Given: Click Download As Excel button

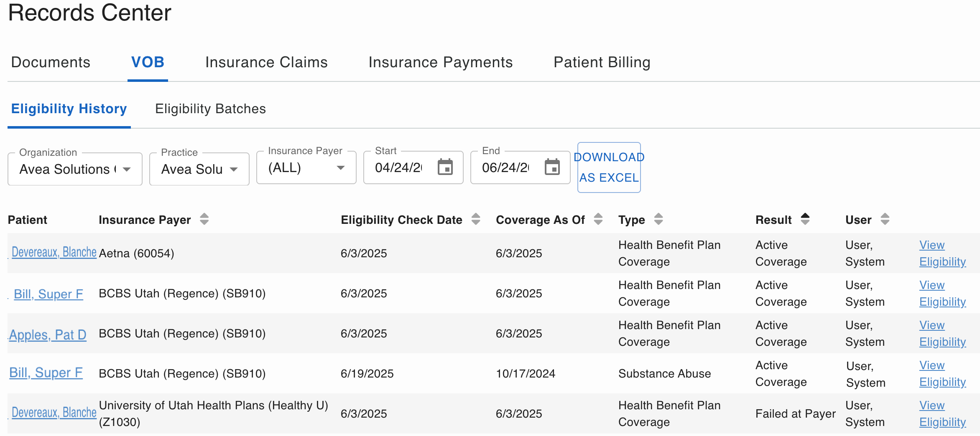Looking at the screenshot, I should 609,167.
